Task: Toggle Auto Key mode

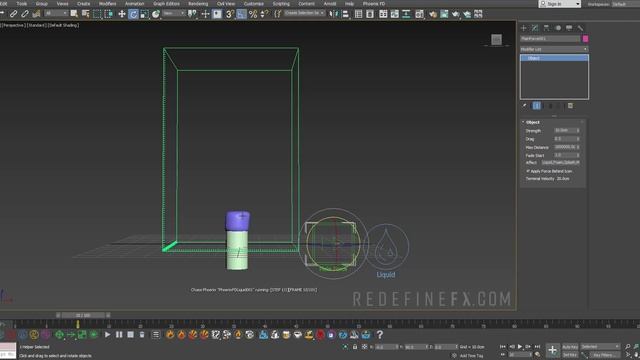Action: (x=570, y=347)
